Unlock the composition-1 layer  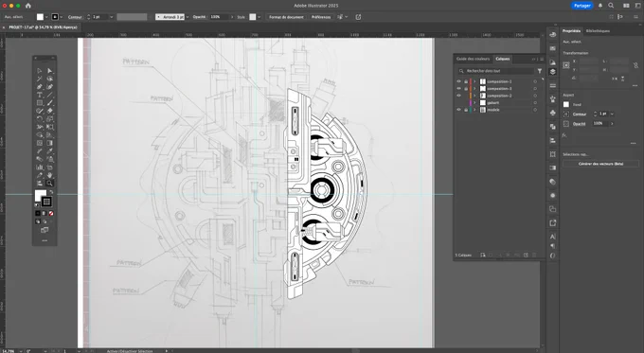465,81
